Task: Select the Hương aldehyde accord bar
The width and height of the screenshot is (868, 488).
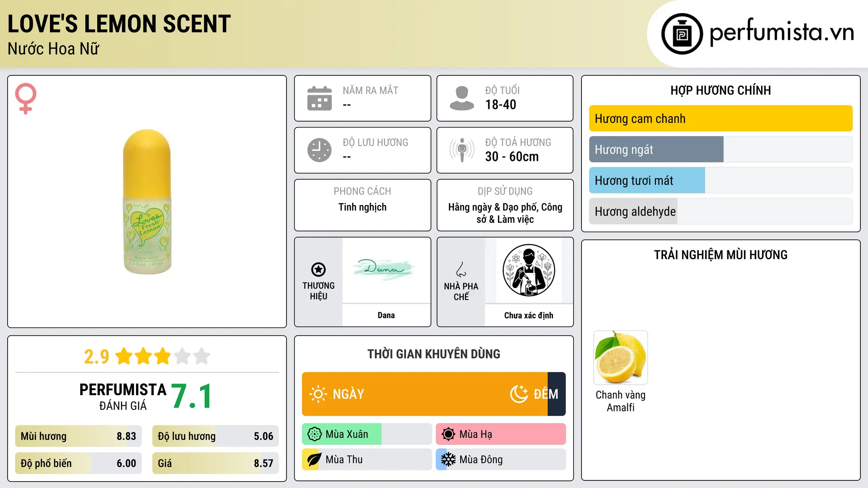Action: (721, 211)
